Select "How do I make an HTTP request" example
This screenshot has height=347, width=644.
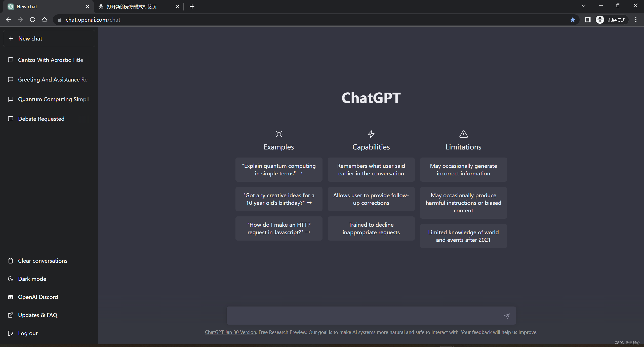pos(279,228)
